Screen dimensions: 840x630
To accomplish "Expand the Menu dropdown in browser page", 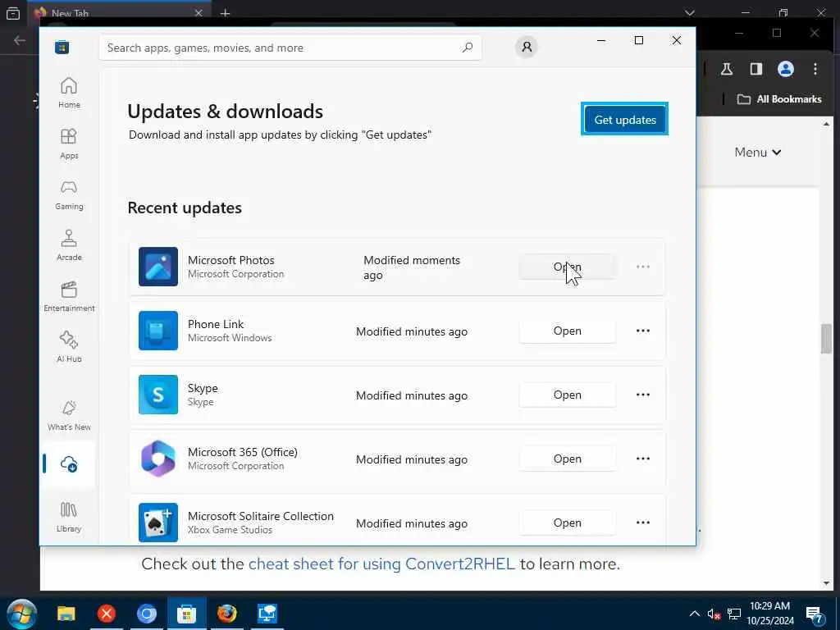I will pyautogui.click(x=757, y=152).
